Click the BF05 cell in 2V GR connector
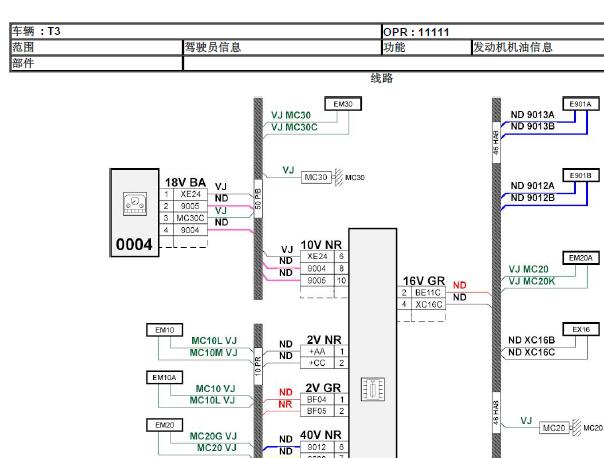The width and height of the screenshot is (604, 458). pyautogui.click(x=317, y=411)
